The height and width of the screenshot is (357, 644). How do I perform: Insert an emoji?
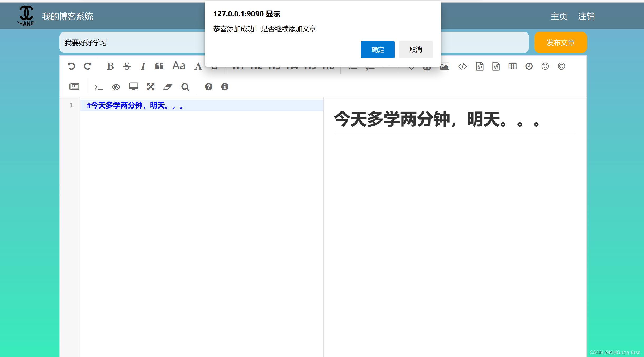point(545,66)
